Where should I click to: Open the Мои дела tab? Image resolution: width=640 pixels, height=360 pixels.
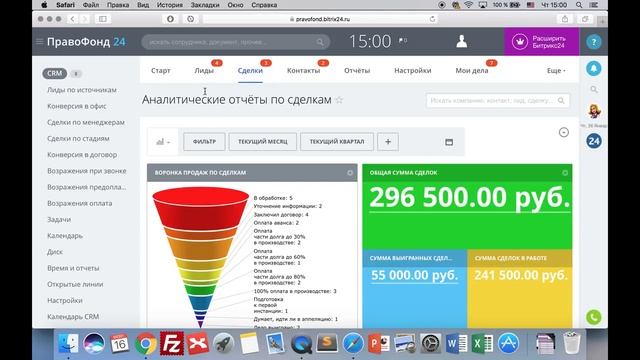472,71
